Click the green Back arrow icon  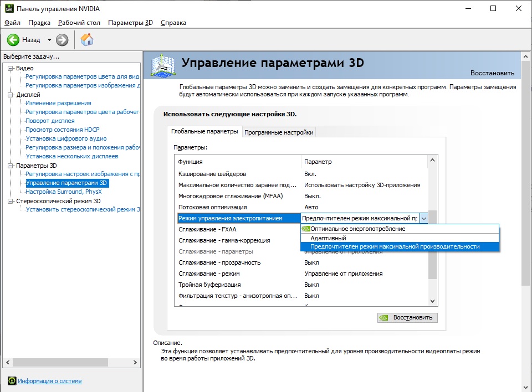click(13, 40)
